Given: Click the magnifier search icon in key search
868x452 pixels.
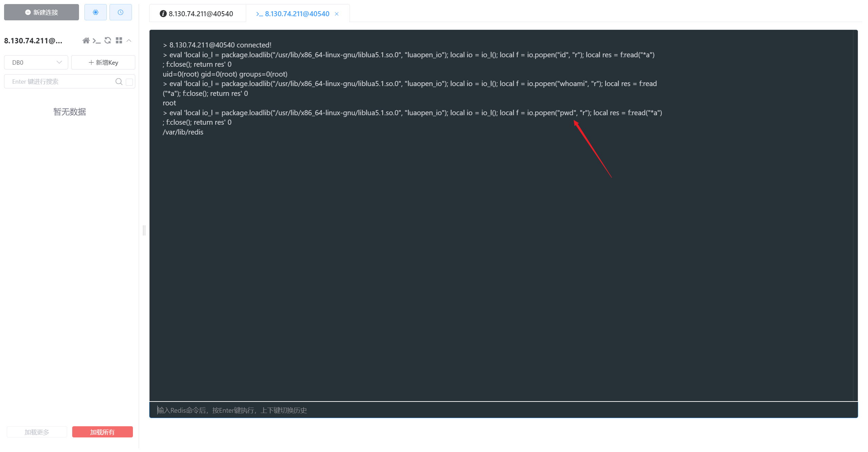Looking at the screenshot, I should 119,82.
